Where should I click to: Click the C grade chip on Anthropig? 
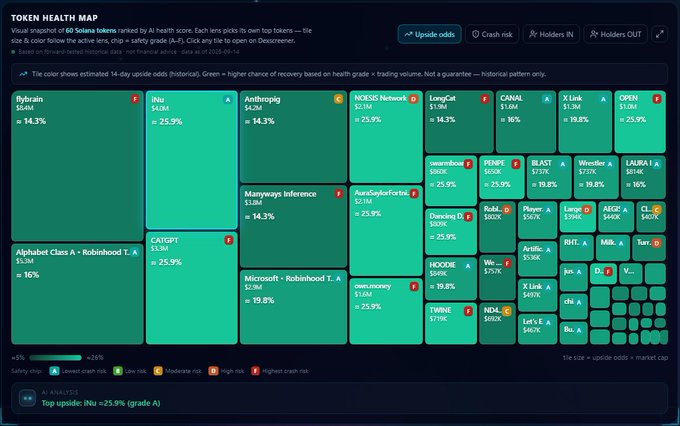(x=338, y=99)
